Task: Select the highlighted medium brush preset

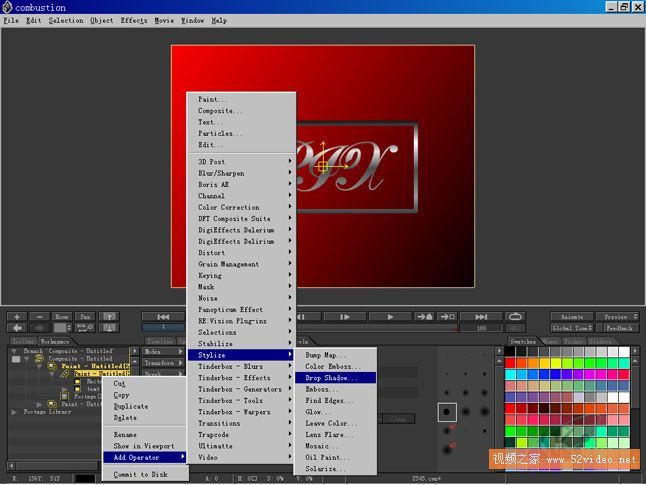Action: point(447,412)
